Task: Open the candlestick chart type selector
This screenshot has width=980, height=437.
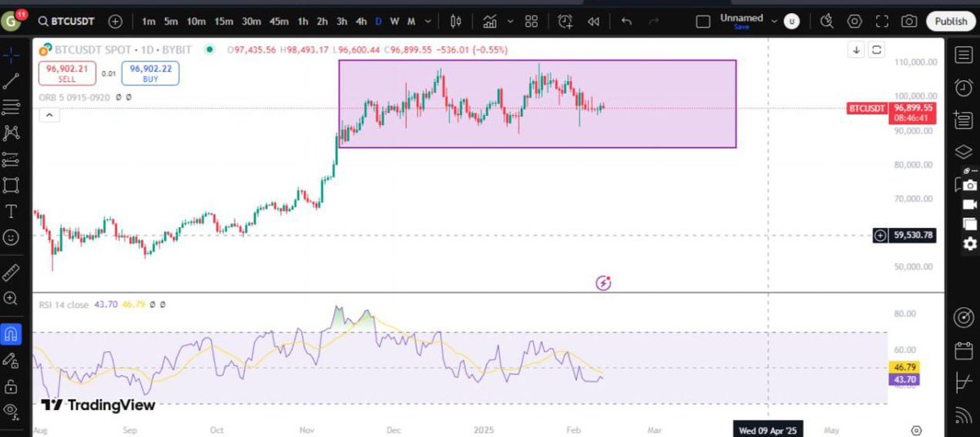Action: coord(457,21)
